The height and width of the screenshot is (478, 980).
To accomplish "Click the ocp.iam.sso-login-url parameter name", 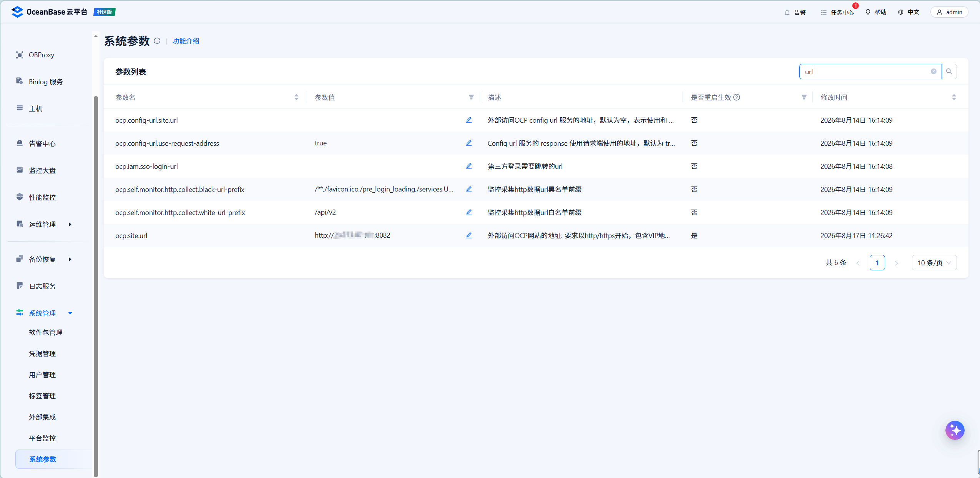I will [x=146, y=167].
